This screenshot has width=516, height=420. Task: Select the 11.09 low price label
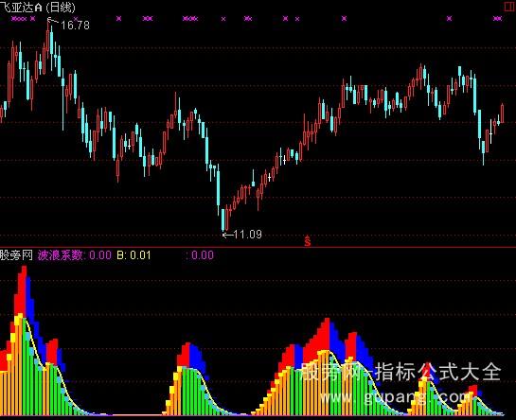click(247, 235)
